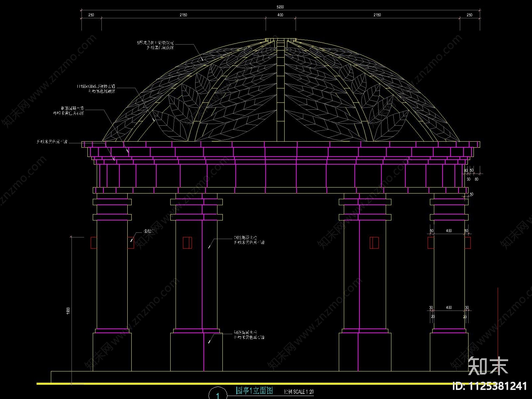Click the 40 dimension beside the cornice
Image resolution: width=532 pixels, height=399 pixels.
[466, 171]
